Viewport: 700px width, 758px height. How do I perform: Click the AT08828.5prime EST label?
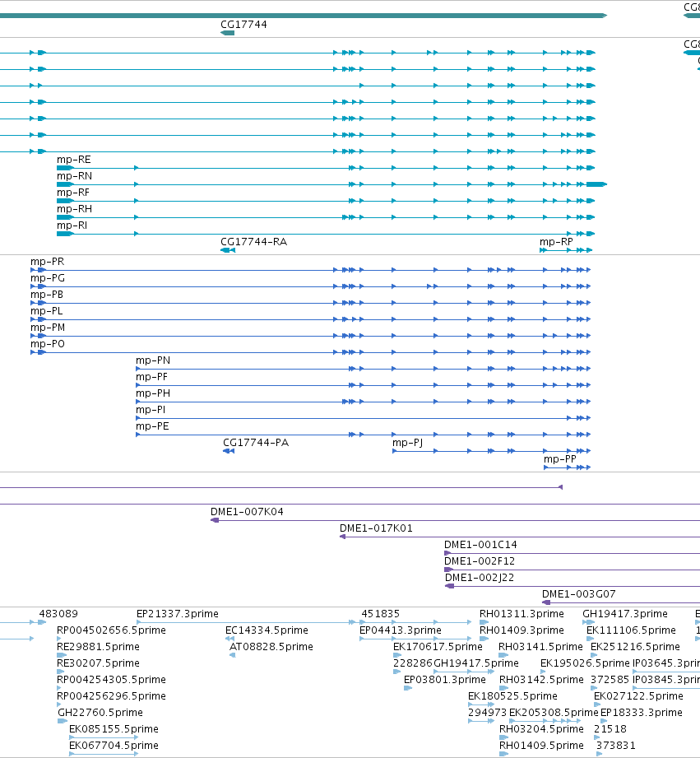pos(271,646)
